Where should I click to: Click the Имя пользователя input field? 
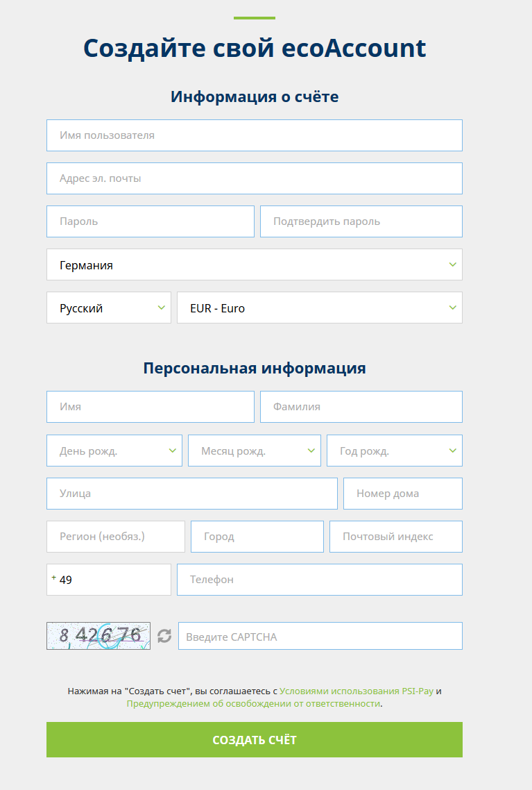[x=254, y=135]
